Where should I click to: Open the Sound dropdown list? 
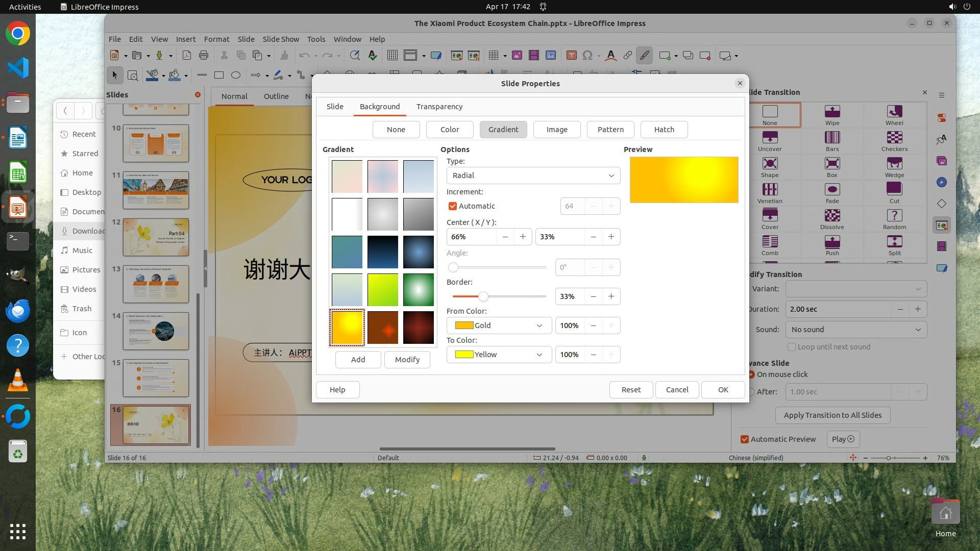855,330
